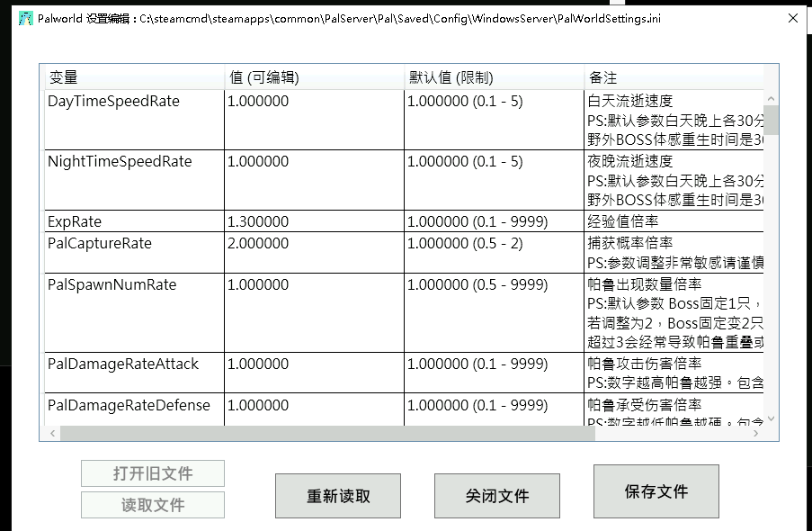Click the 帕鲁攻击伤害倍率 note text
The width and height of the screenshot is (812, 531).
645,364
